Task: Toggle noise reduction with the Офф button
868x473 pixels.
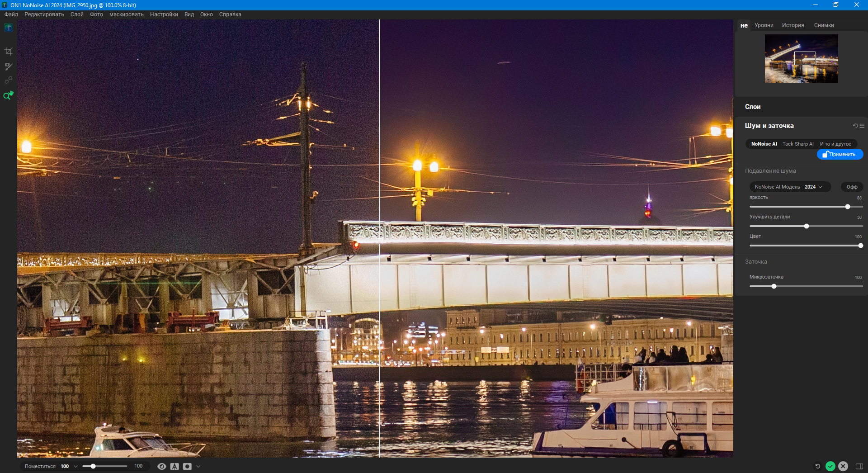Action: [852, 187]
